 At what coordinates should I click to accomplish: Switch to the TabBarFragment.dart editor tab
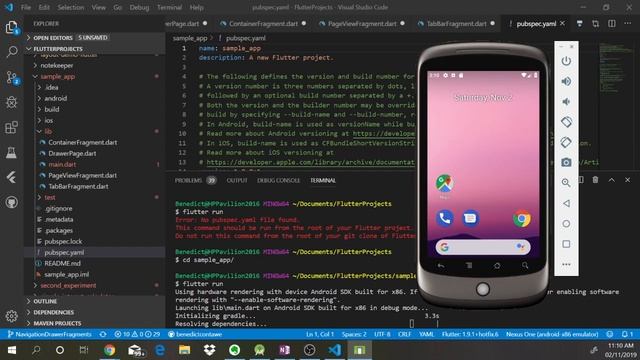click(456, 24)
